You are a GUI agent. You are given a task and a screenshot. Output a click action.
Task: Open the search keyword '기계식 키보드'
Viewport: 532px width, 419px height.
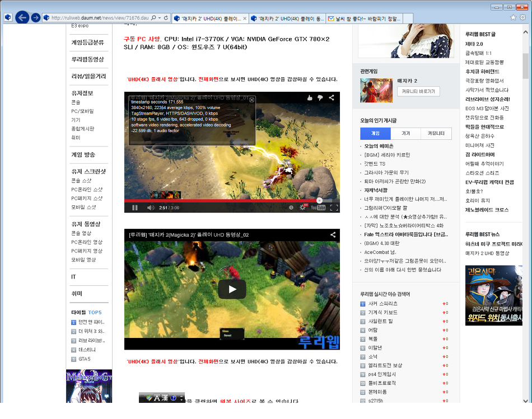point(382,313)
